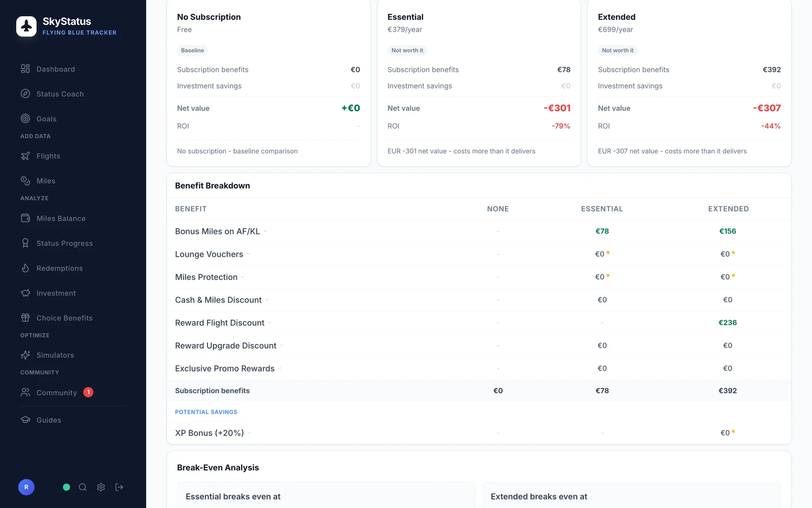Click the €392 Subscription benefits table total

(728, 391)
